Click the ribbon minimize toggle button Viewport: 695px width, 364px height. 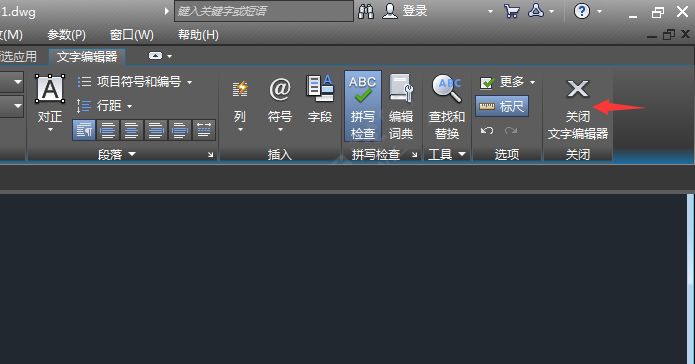(155, 56)
